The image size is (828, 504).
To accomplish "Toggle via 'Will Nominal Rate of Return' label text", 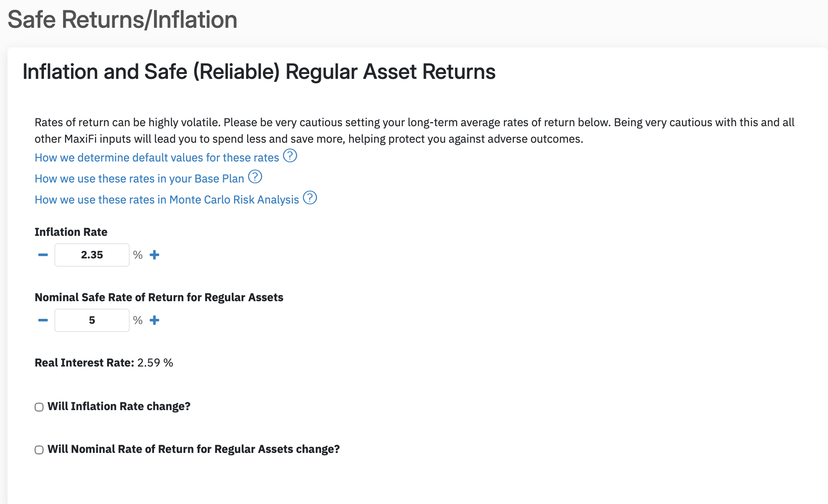I will [x=193, y=449].
